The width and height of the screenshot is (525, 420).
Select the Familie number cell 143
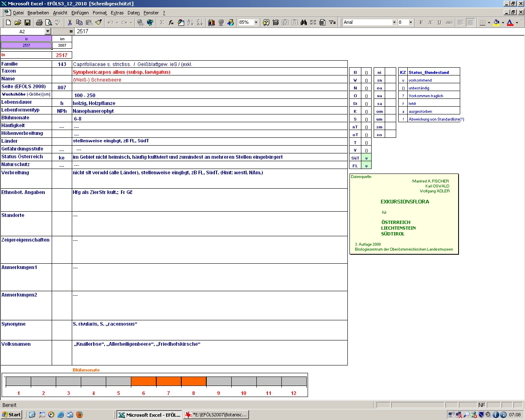[x=62, y=64]
